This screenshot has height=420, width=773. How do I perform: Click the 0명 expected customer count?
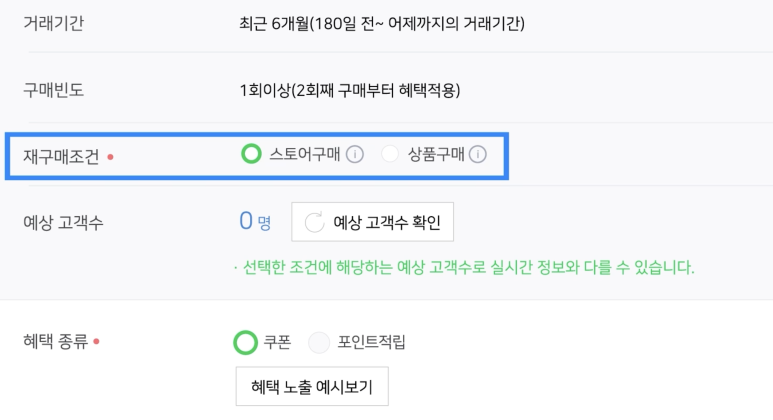255,221
